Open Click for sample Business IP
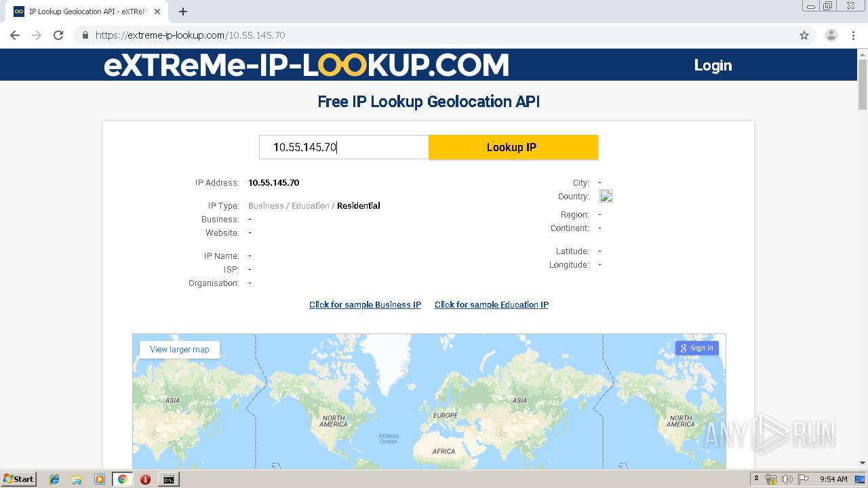 [x=365, y=305]
